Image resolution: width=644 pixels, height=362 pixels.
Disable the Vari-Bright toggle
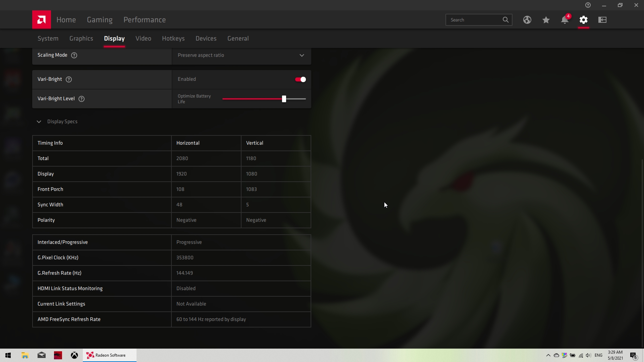click(300, 79)
